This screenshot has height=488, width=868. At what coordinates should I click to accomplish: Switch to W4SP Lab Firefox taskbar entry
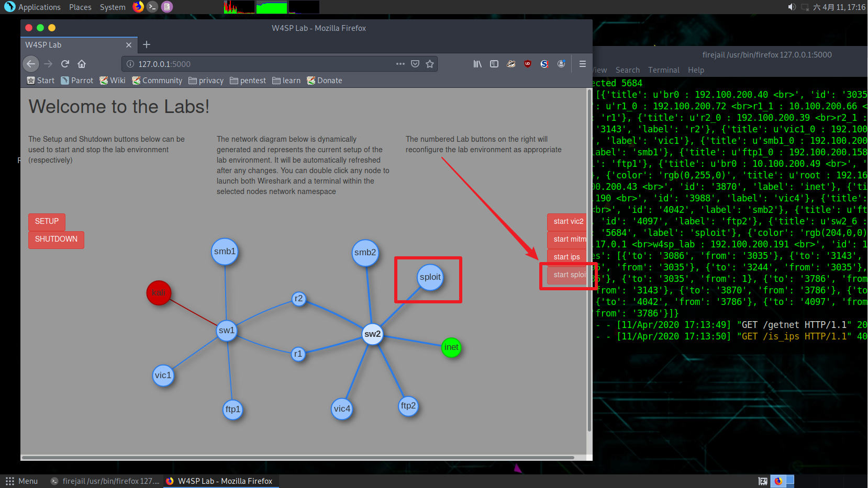221,481
